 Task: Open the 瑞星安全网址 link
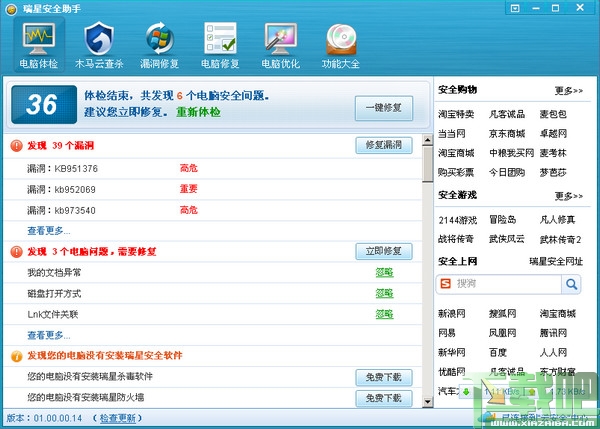(556, 262)
